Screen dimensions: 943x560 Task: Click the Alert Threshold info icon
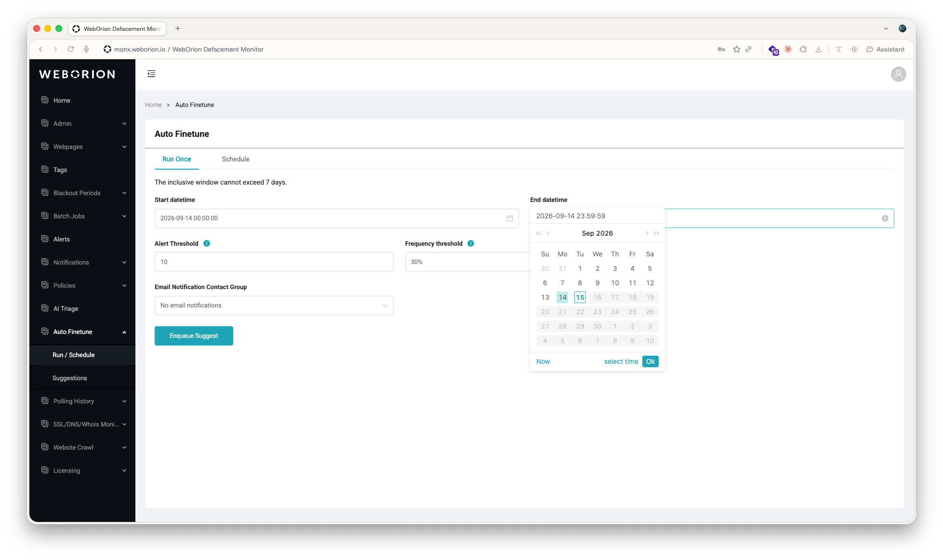pyautogui.click(x=207, y=243)
